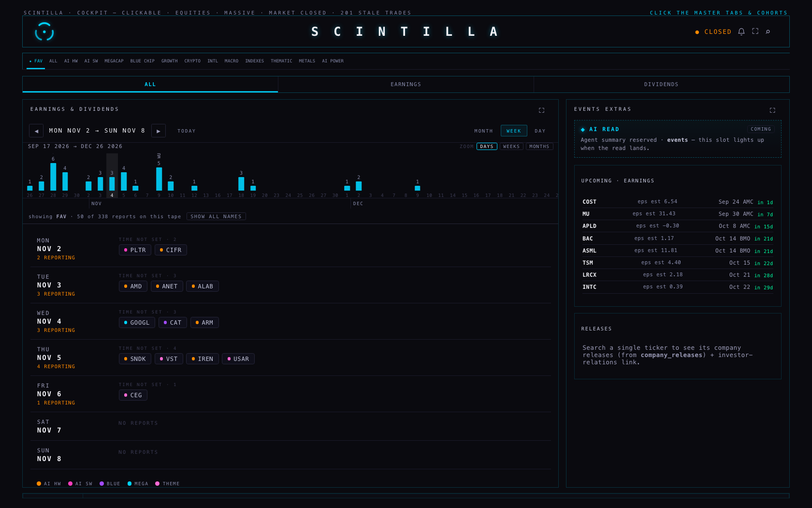The height and width of the screenshot is (508, 812).
Task: Go to next week arrow
Action: [x=159, y=131]
